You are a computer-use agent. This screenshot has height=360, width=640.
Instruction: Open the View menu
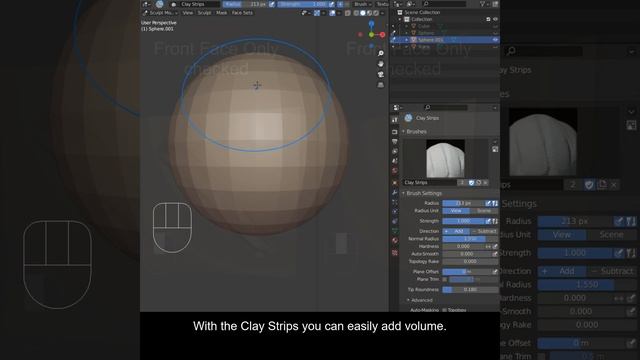point(187,13)
